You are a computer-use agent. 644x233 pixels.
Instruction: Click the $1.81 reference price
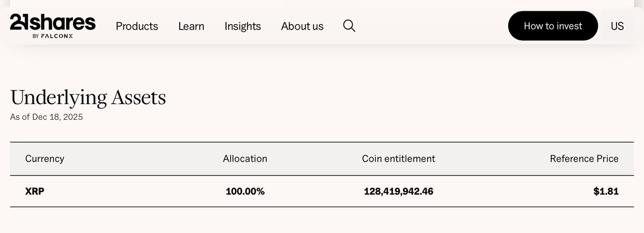point(606,191)
